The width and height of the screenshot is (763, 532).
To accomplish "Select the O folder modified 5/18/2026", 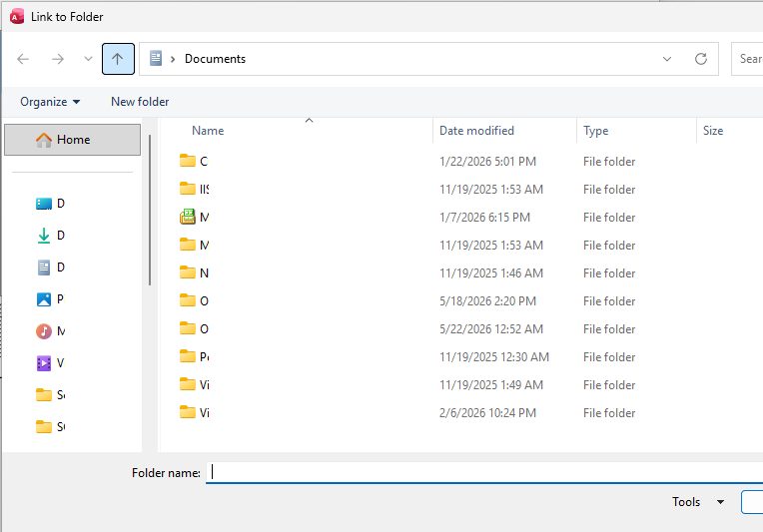I will click(x=194, y=300).
